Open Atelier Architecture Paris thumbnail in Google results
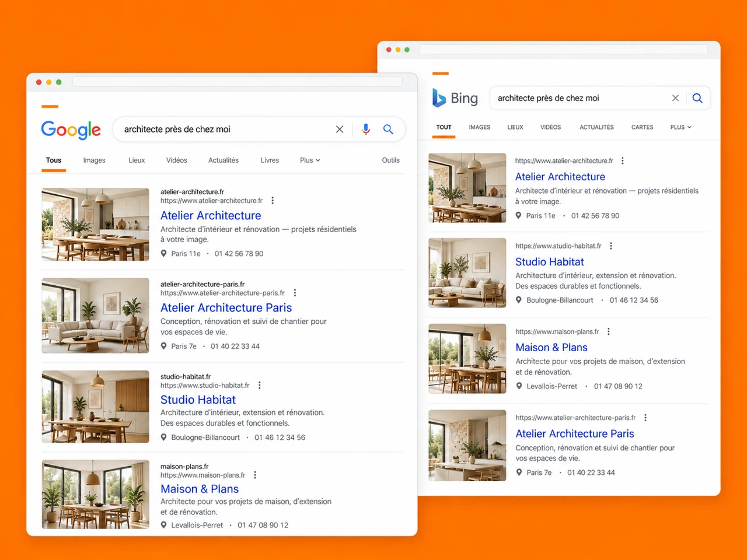The width and height of the screenshot is (747, 560). tap(96, 316)
